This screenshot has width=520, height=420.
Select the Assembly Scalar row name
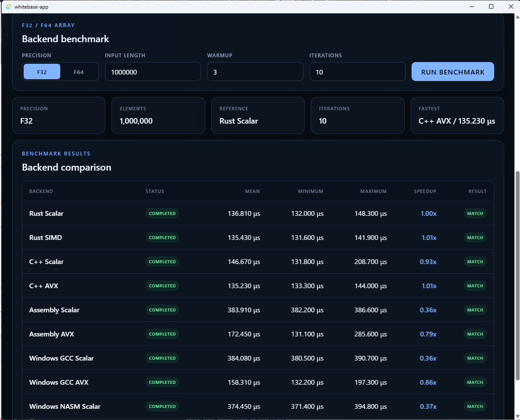[x=54, y=310]
